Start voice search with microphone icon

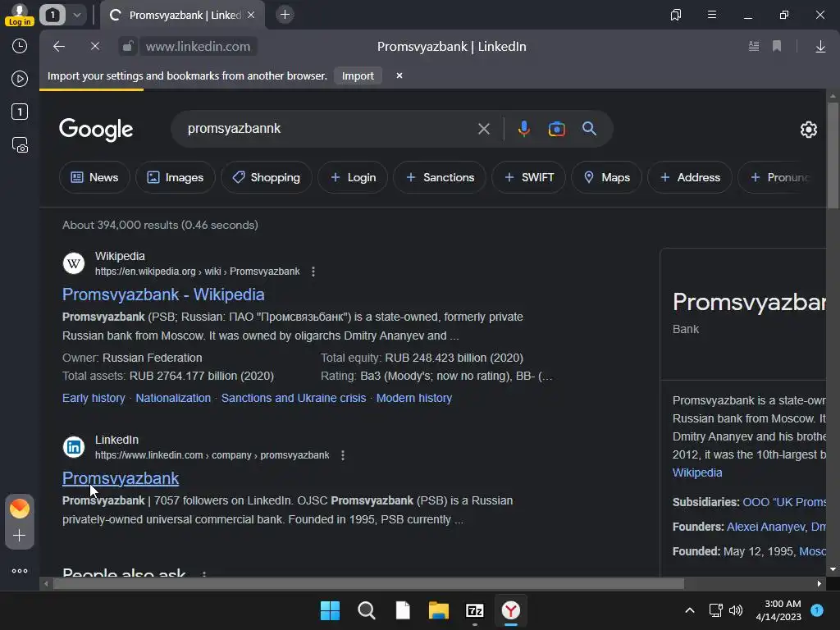point(524,129)
